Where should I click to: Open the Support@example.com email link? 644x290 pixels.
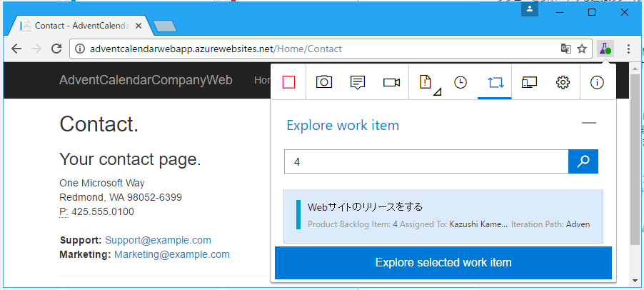tap(158, 240)
